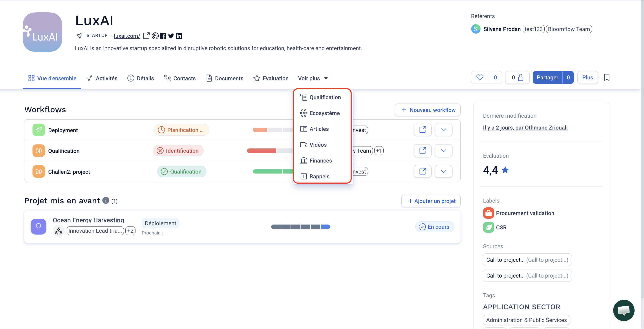Click the Bloomflow Team tag in Référents
Image resolution: width=644 pixels, height=329 pixels.
(569, 29)
